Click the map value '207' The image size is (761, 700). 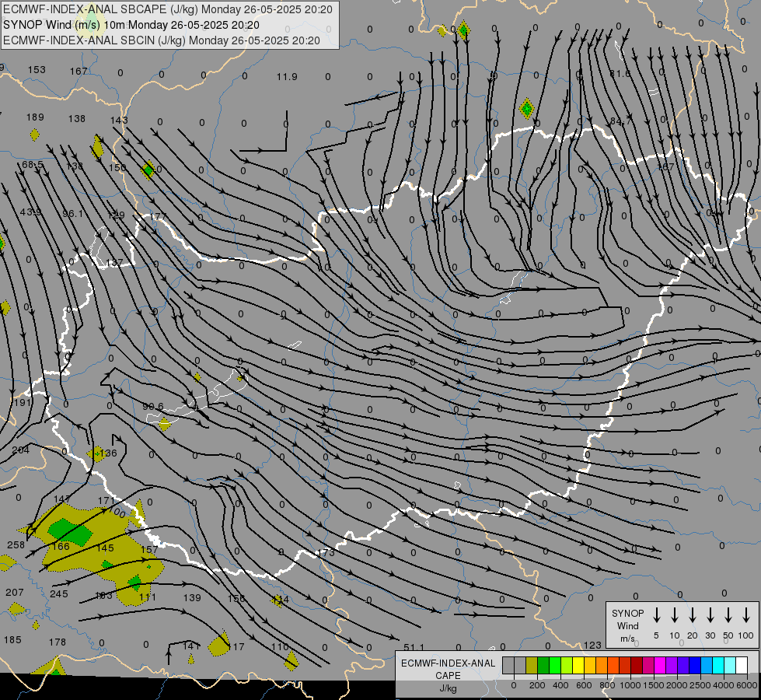click(15, 592)
